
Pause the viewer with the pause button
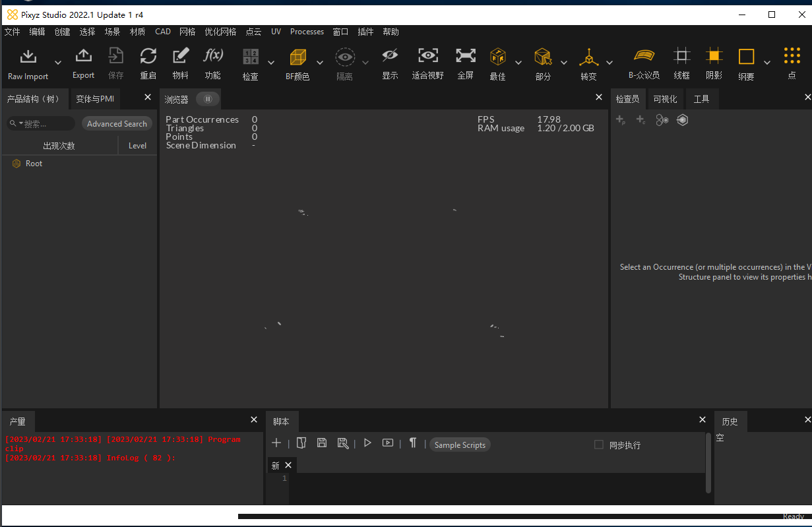point(207,99)
